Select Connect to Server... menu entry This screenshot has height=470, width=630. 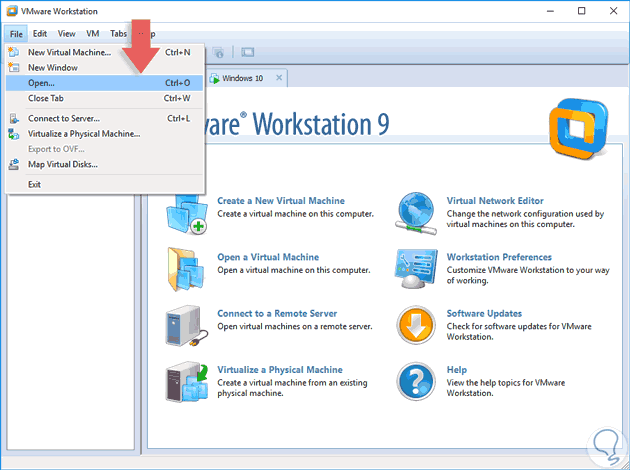click(x=104, y=119)
